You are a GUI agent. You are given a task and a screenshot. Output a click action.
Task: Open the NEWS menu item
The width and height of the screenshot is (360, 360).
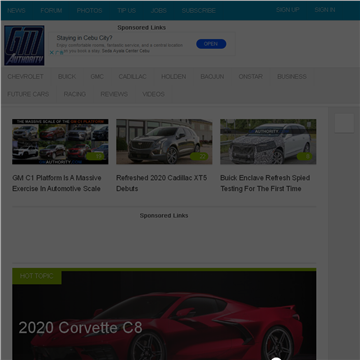point(16,11)
